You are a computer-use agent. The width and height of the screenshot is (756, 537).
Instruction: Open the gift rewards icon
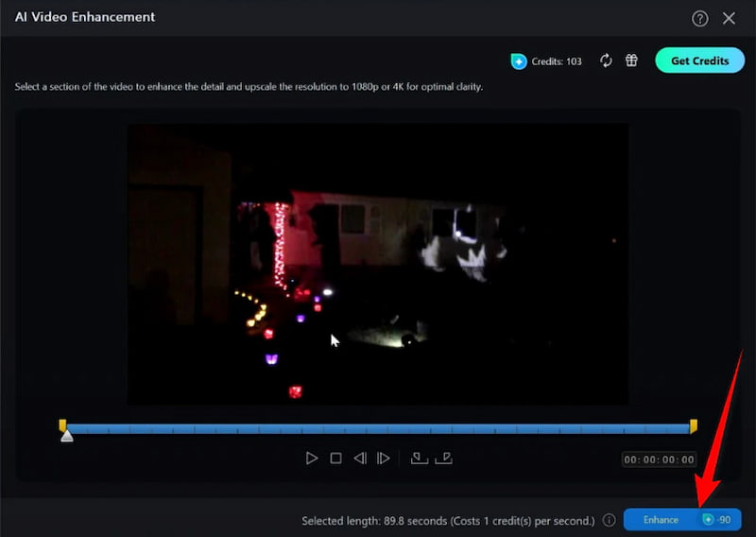click(631, 61)
